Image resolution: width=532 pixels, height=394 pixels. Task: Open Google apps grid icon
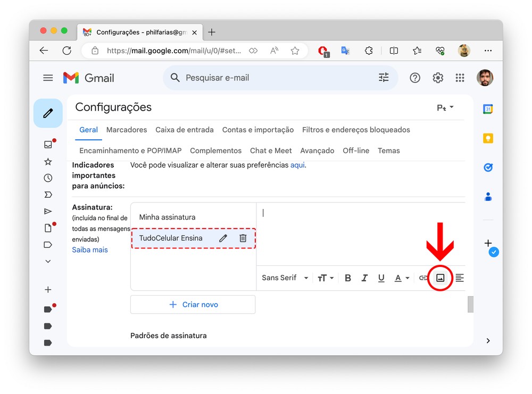(x=460, y=78)
